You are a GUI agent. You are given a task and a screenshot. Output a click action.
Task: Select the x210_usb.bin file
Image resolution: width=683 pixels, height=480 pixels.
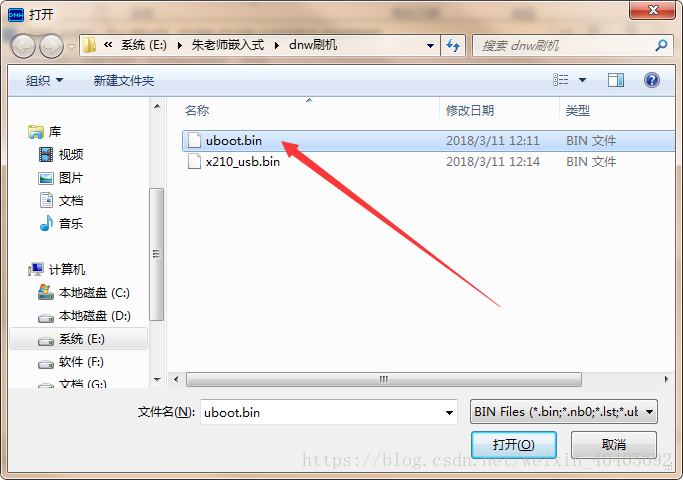point(243,162)
